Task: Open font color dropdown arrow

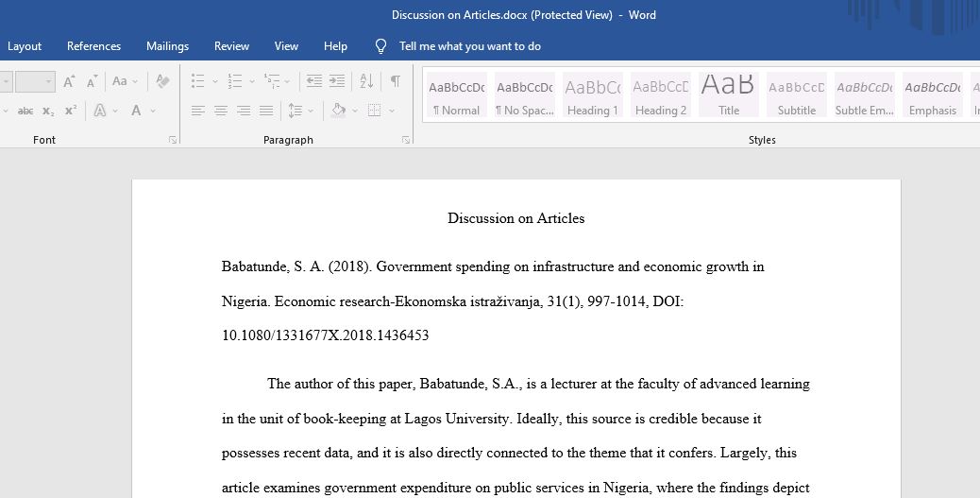Action: [153, 111]
